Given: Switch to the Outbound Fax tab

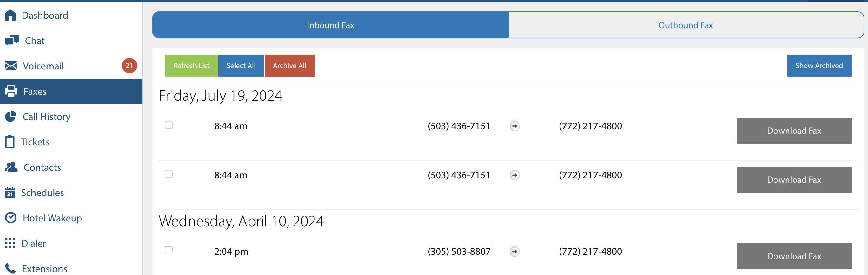Looking at the screenshot, I should coord(685,25).
